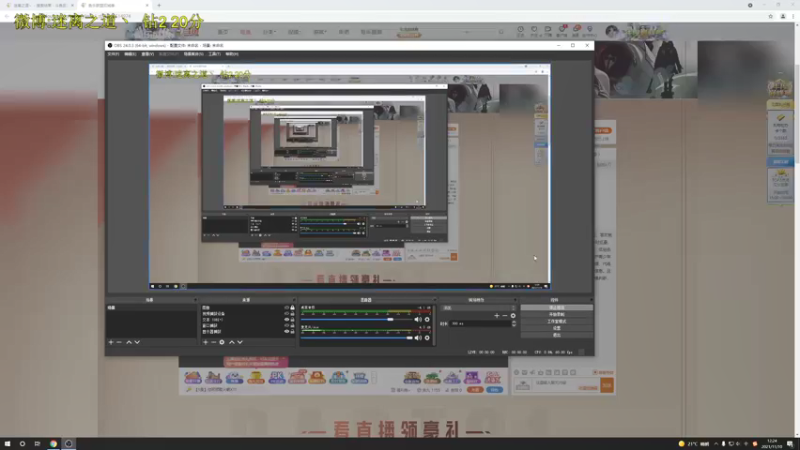Open the search magnifier in the website header
The width and height of the screenshot is (800, 450).
(x=501, y=32)
